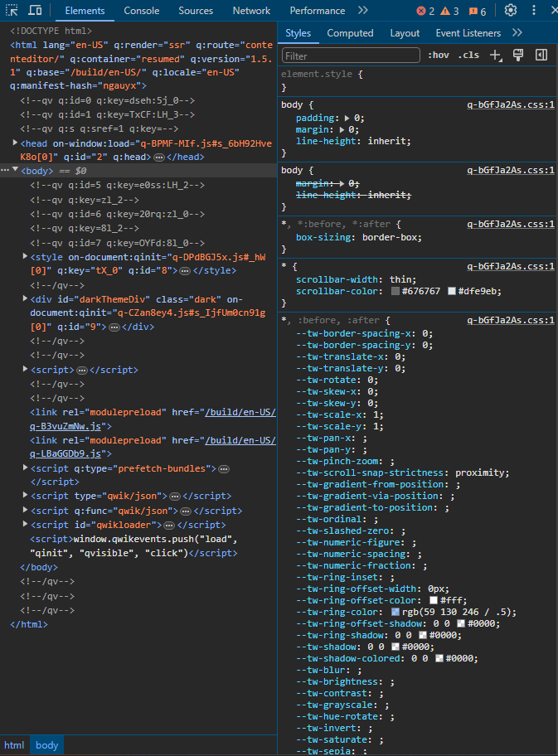Activate the inspect element picker icon
This screenshot has height=756, width=558.
coord(12,10)
